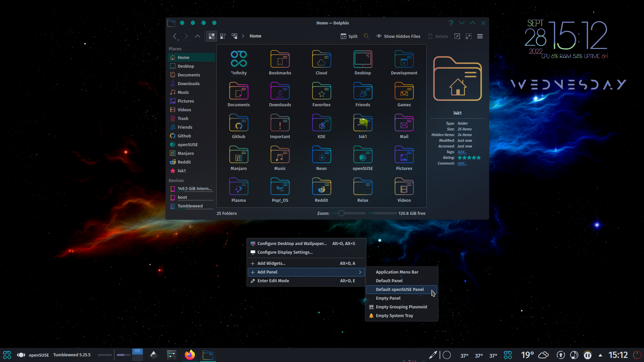Toggle Show Hidden Files
This screenshot has width=644, height=362.
coord(398,36)
